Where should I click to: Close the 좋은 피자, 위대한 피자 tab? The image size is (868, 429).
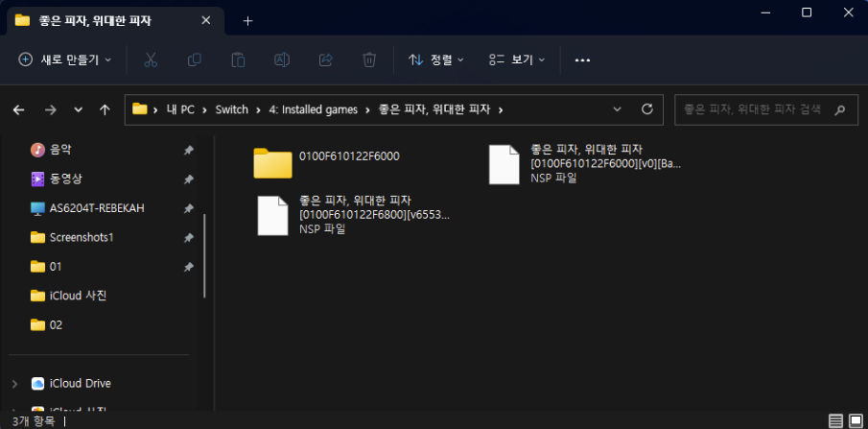pyautogui.click(x=205, y=21)
